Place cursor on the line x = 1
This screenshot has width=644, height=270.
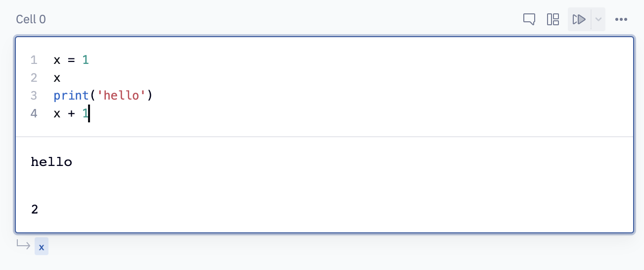71,60
